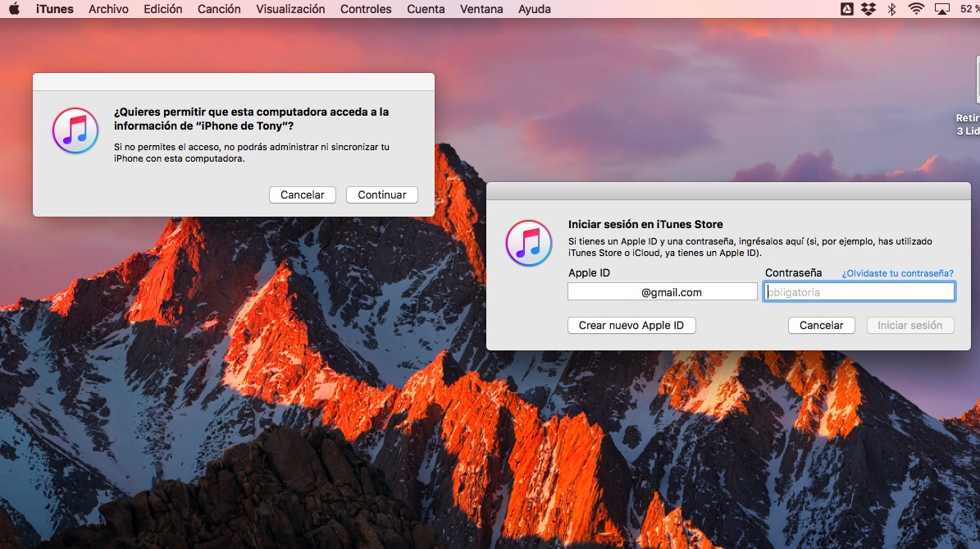
Task: Click iTunes icon in iPhone access dialog
Action: [x=75, y=130]
